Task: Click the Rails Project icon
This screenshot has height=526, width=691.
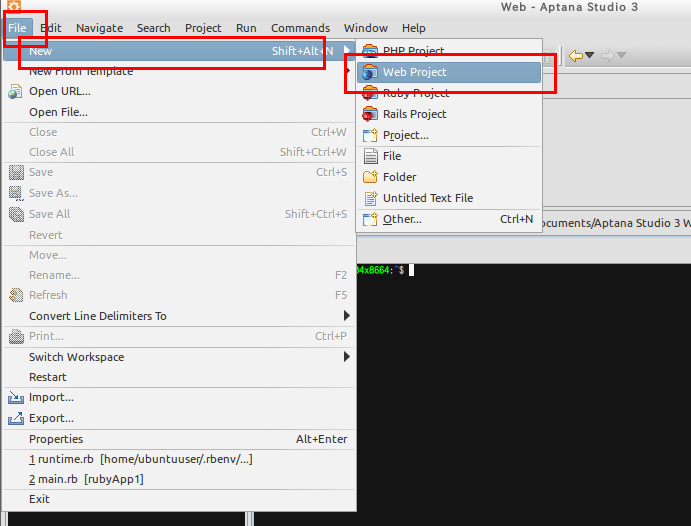Action: tap(370, 114)
